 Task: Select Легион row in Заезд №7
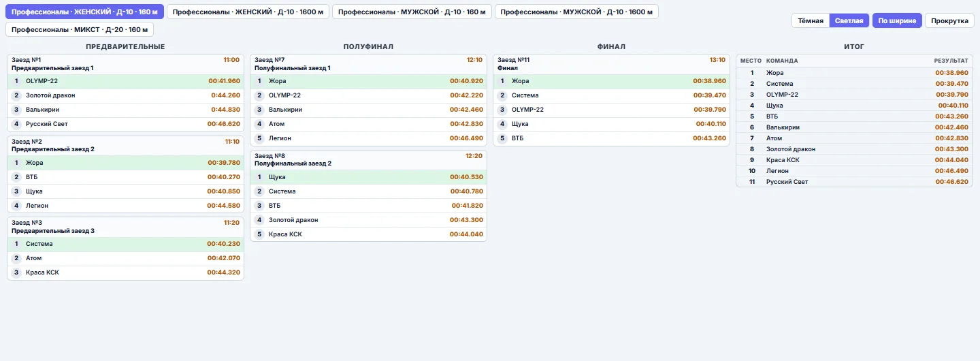pyautogui.click(x=368, y=138)
